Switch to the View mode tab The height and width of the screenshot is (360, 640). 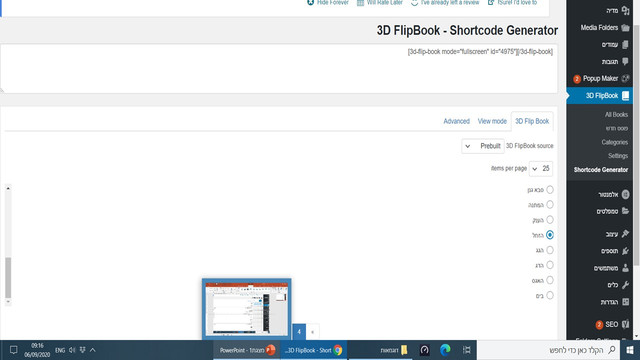(x=492, y=121)
